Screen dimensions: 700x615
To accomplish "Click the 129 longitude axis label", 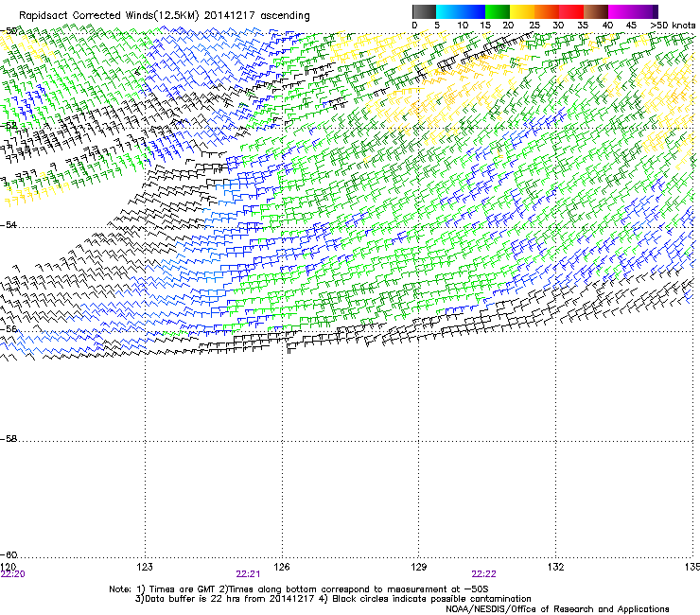I will (419, 567).
